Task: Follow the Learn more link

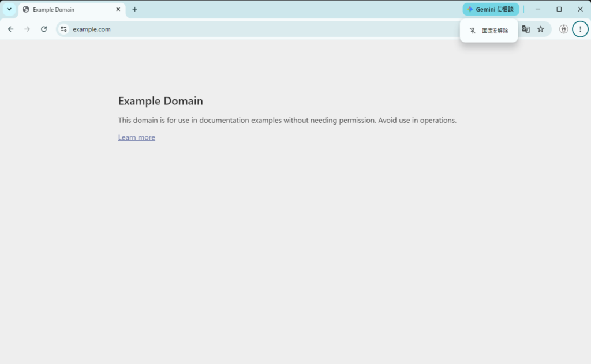Action: pyautogui.click(x=136, y=137)
